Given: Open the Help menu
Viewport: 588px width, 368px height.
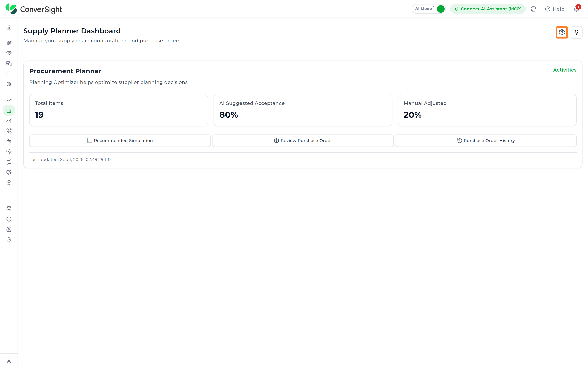Looking at the screenshot, I should tap(555, 9).
